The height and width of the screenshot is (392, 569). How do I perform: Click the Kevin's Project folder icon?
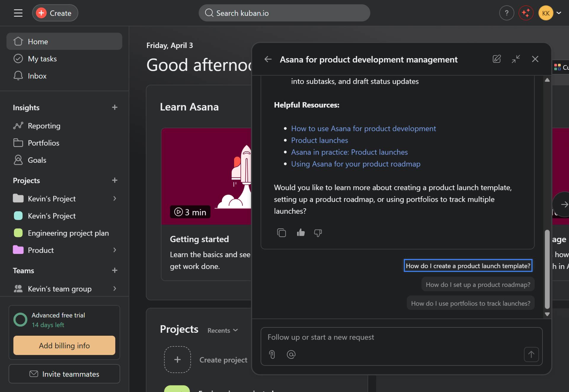coord(18,199)
